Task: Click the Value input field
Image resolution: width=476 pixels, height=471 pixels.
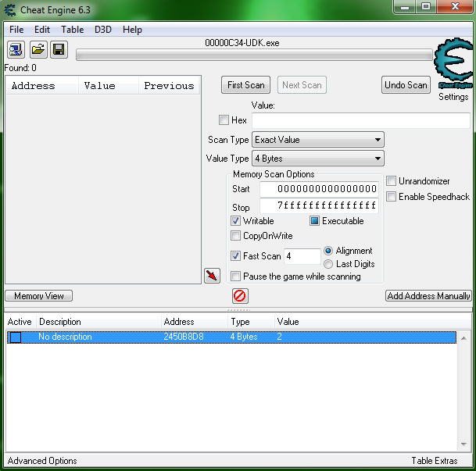Action: [x=361, y=120]
